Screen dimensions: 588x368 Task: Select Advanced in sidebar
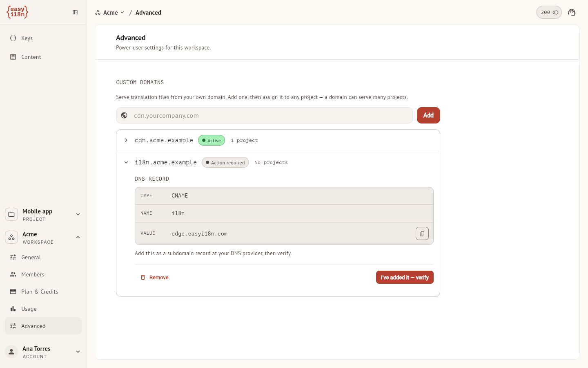[x=43, y=326]
